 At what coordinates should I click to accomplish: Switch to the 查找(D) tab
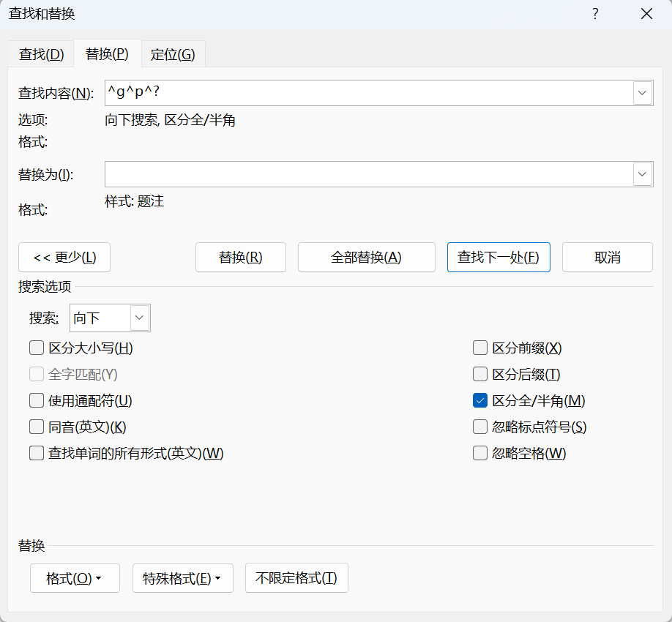point(41,54)
